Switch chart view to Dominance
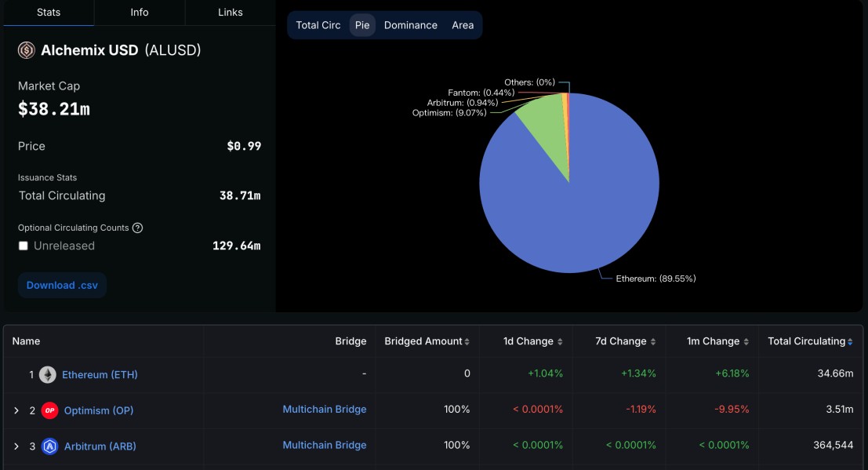This screenshot has width=868, height=470. [410, 25]
